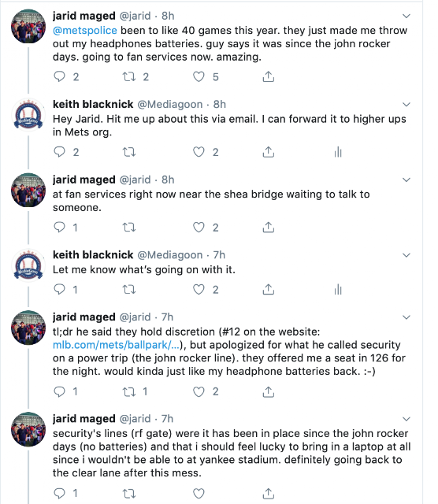438x504 pixels.
Task: Open the chevron menu on the first jarid tweet
Action: 406,16
